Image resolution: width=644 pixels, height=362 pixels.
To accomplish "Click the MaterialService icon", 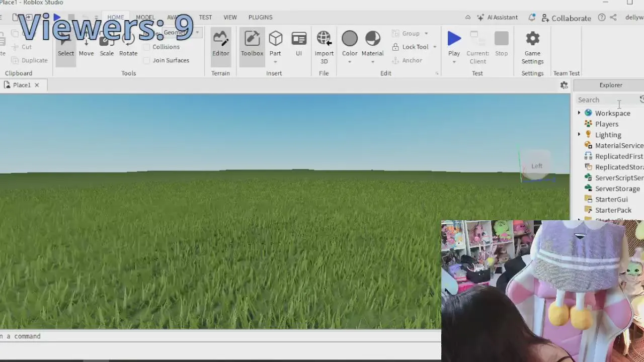I will (x=588, y=145).
